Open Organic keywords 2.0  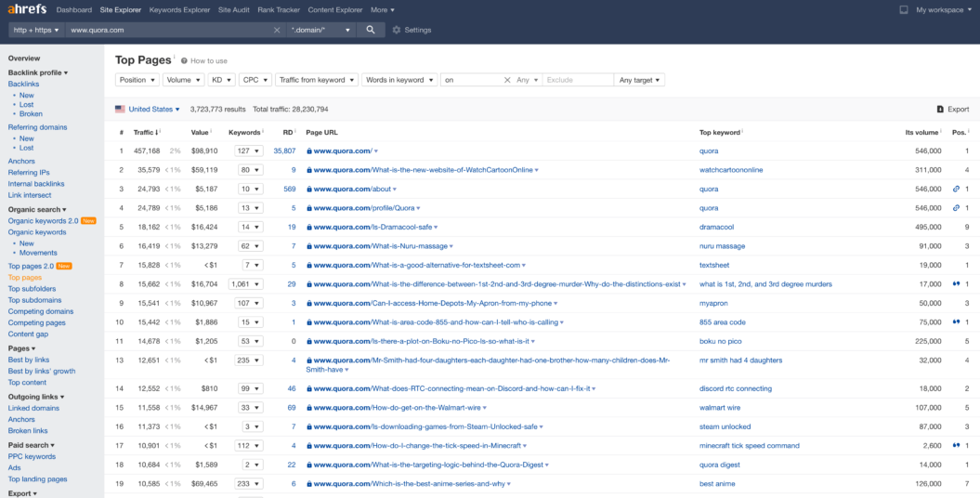(x=43, y=220)
